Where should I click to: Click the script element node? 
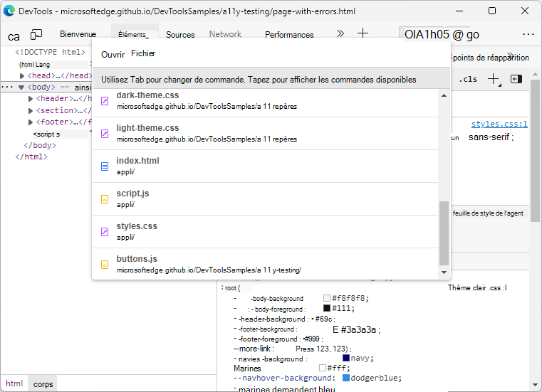(x=47, y=134)
